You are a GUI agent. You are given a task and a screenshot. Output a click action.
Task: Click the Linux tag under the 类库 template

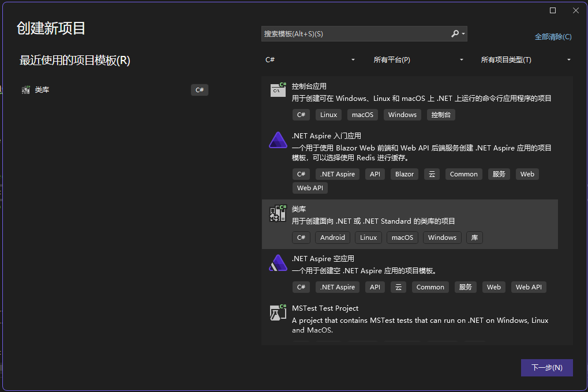point(369,238)
